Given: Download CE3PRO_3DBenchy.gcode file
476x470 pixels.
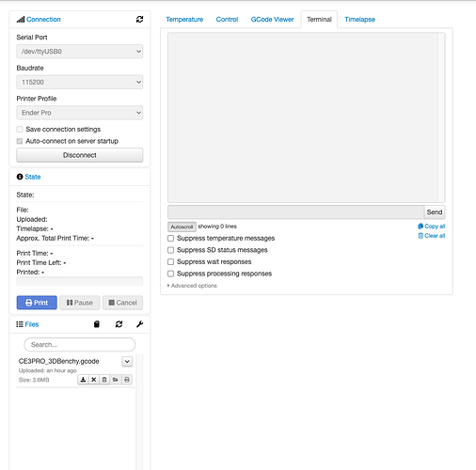Looking at the screenshot, I should tap(83, 380).
